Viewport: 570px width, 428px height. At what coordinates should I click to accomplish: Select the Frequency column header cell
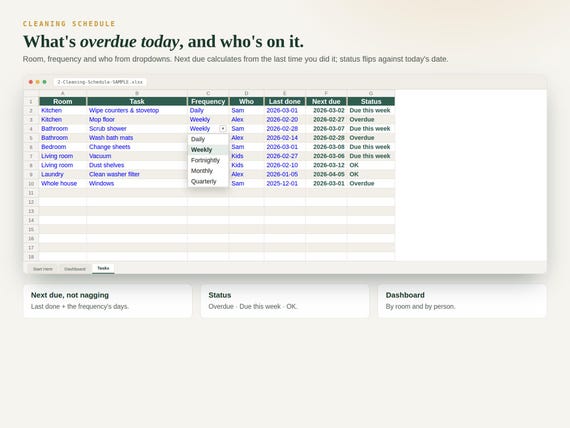(208, 101)
